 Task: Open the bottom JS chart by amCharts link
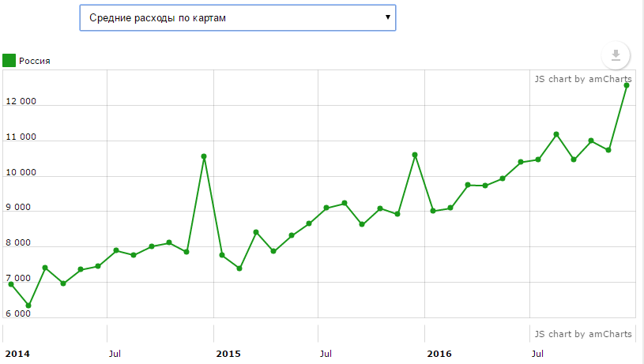[x=583, y=334]
